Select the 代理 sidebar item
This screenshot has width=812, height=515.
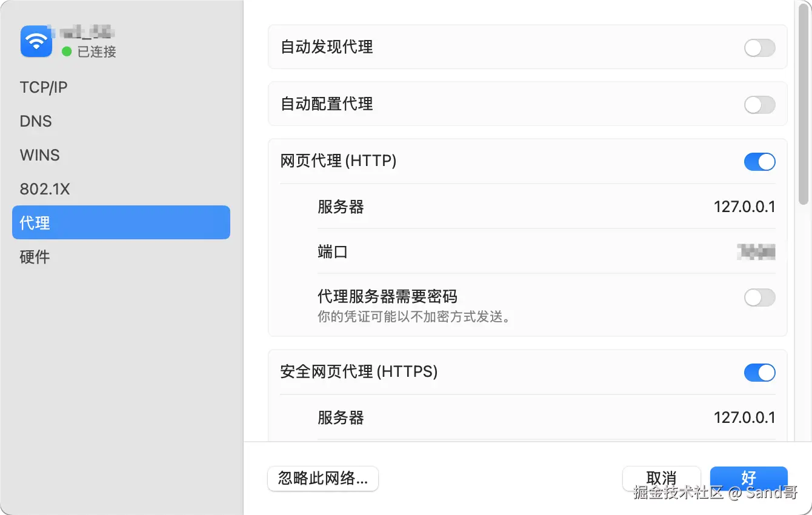pyautogui.click(x=34, y=222)
